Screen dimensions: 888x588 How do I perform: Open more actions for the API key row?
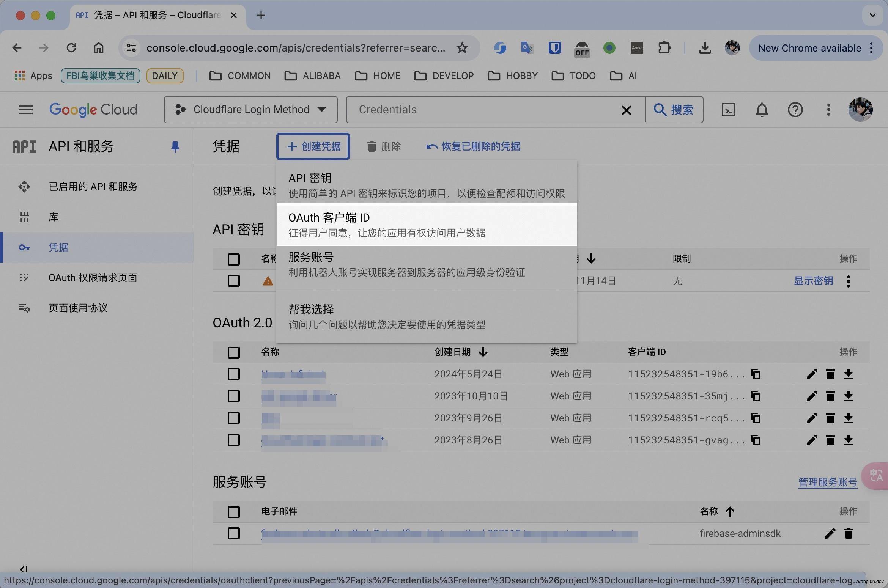tap(848, 281)
